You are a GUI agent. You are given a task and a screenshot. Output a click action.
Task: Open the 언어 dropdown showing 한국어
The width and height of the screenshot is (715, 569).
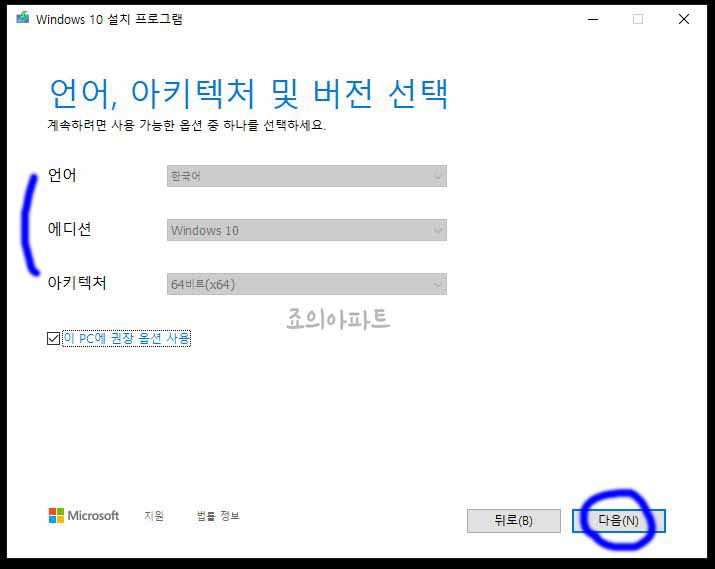[x=306, y=176]
